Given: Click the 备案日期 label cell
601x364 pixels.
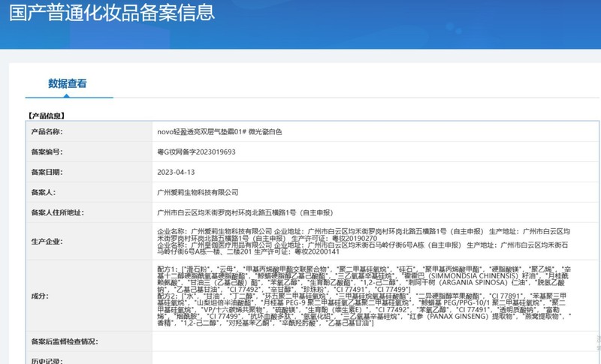Looking at the screenshot, I should point(89,172).
